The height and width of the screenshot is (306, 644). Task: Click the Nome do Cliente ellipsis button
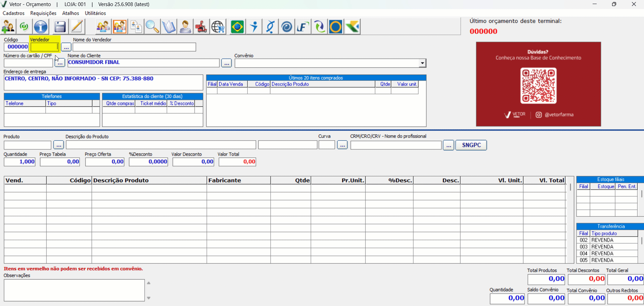(x=227, y=63)
